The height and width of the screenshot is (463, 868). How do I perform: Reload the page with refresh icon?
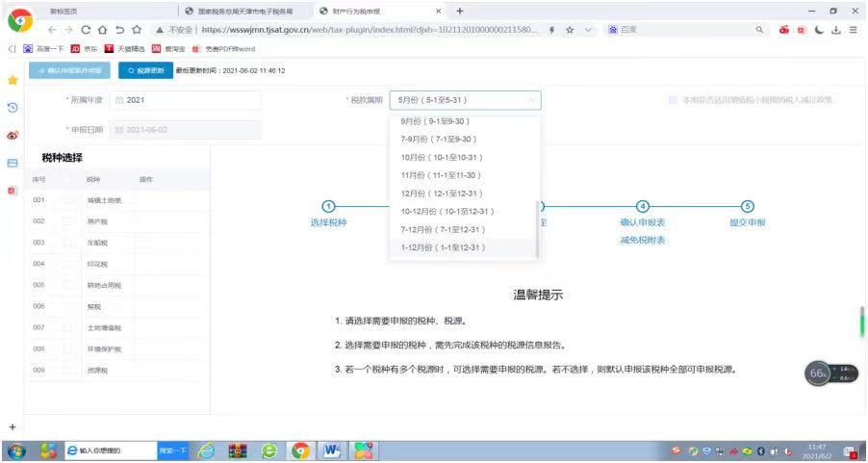(x=86, y=30)
